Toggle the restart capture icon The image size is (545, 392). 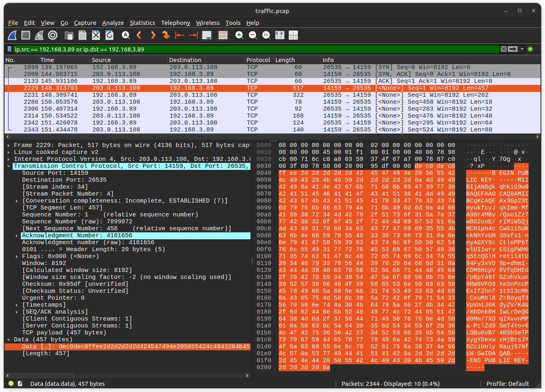click(39, 35)
